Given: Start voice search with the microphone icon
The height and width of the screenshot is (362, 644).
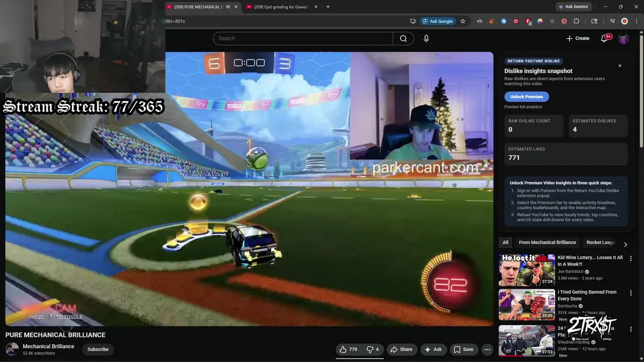Looking at the screenshot, I should [x=426, y=39].
